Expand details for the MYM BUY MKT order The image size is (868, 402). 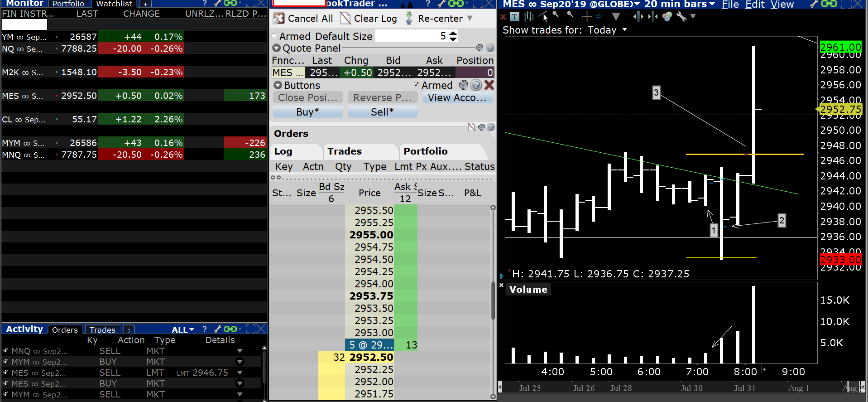240,362
